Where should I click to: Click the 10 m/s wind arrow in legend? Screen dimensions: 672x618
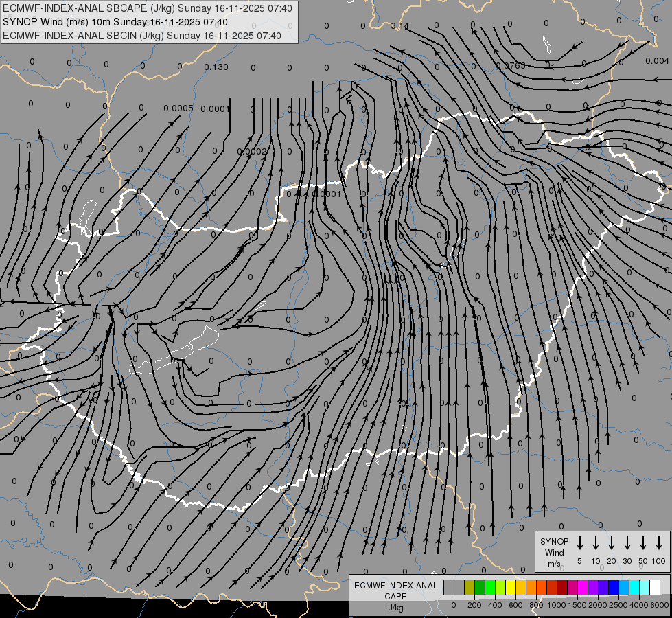pyautogui.click(x=595, y=543)
